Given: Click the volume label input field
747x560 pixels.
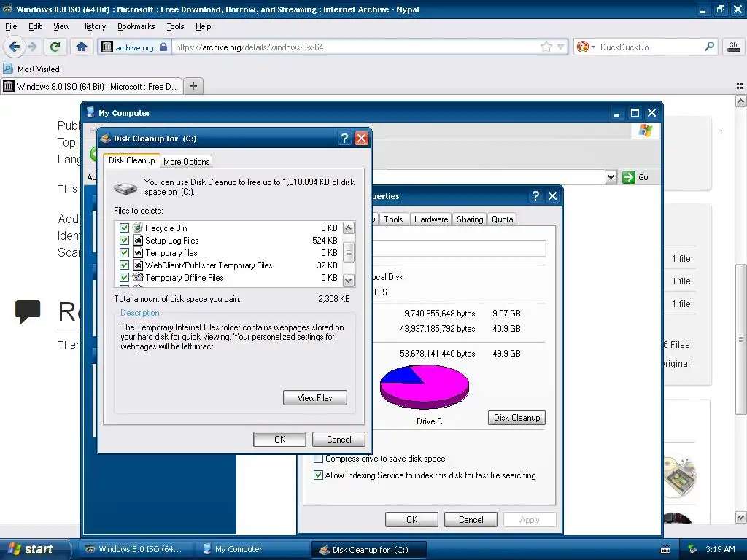Looking at the screenshot, I should click(459, 248).
